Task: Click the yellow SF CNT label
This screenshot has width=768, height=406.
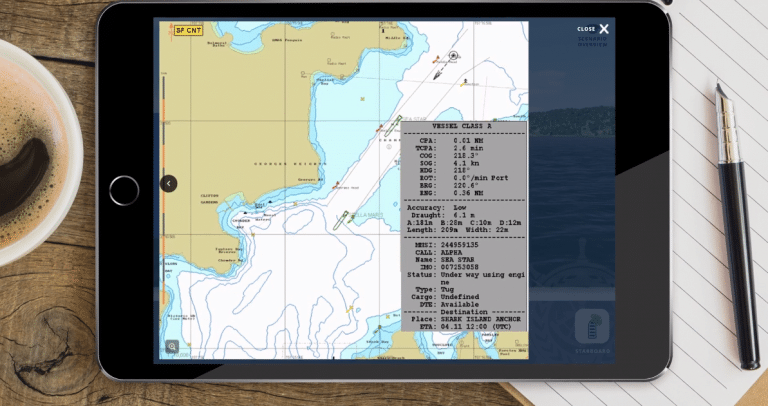Action: point(188,30)
